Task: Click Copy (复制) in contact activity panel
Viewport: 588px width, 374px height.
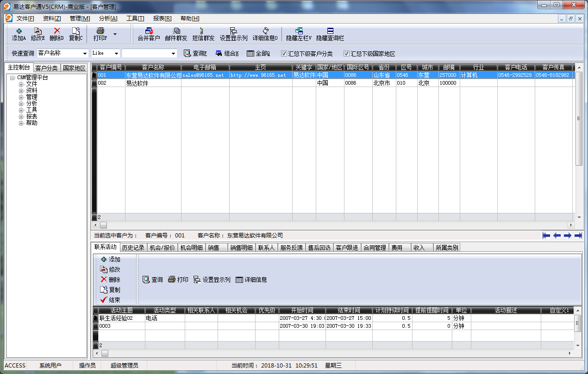Action: (x=110, y=290)
